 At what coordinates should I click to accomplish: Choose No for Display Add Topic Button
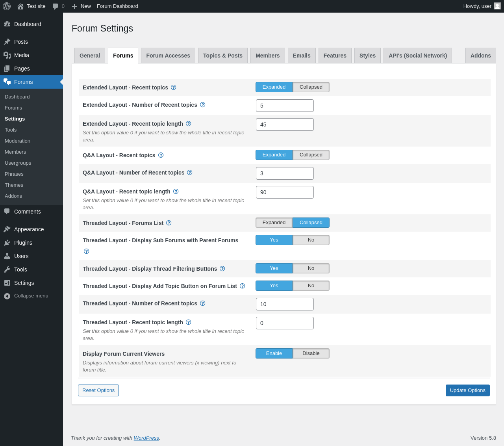click(311, 286)
